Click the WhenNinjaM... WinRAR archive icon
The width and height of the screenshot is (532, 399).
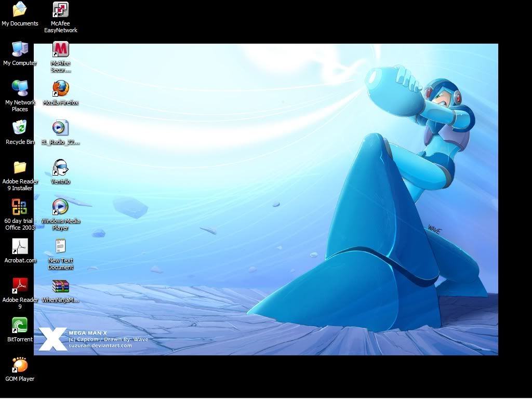60,286
